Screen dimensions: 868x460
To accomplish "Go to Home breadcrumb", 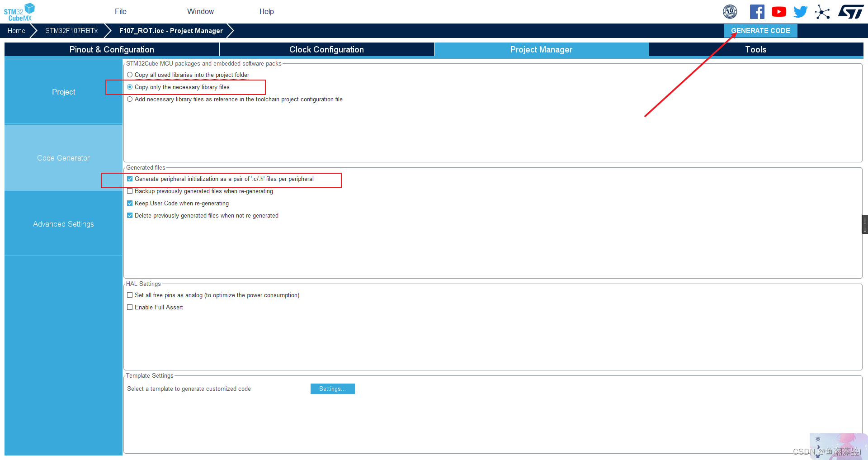I will point(16,31).
